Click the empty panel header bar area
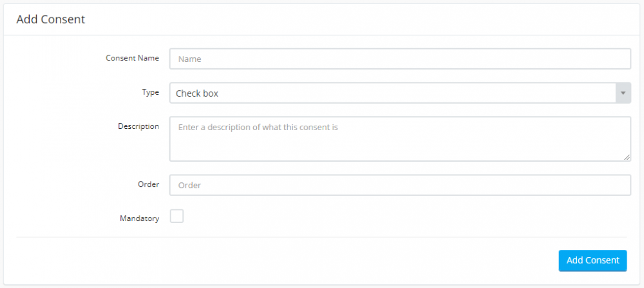 tap(361, 19)
